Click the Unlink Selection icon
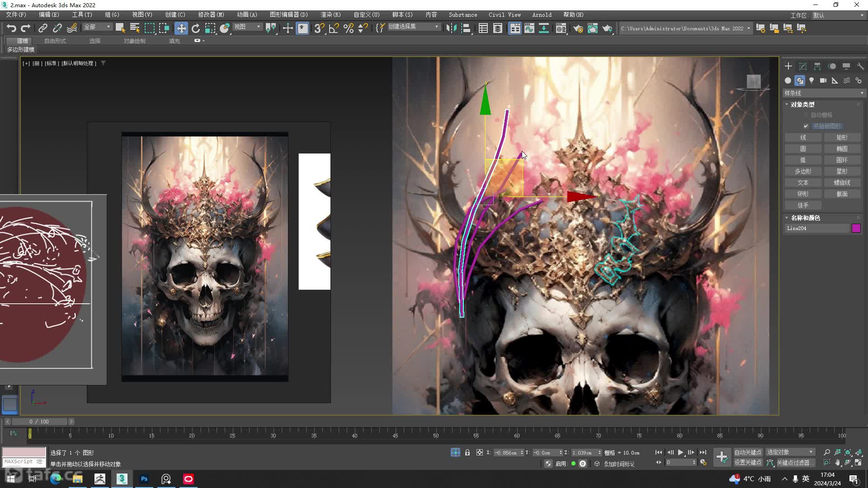Viewport: 868px width, 488px height. pos(57,28)
